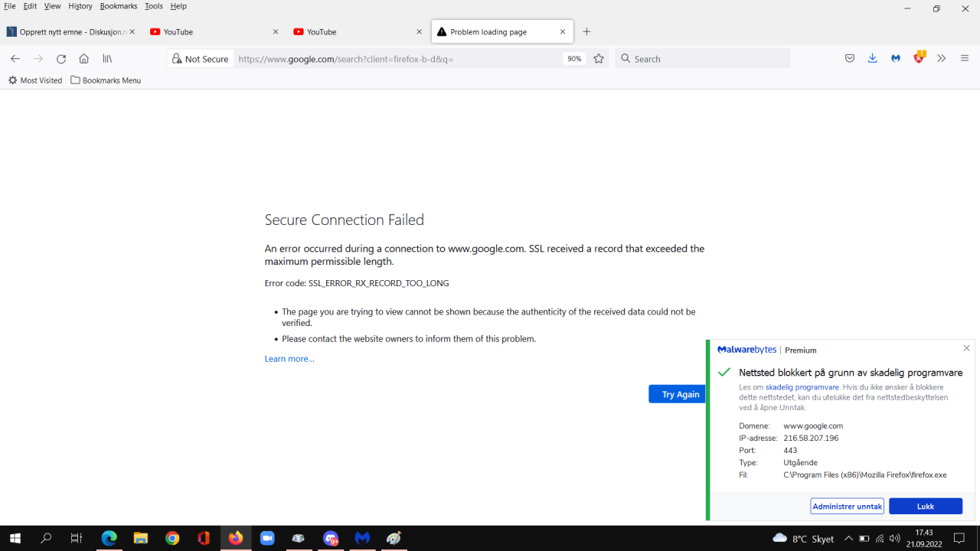Click the red shield extension with warning badge
This screenshot has height=551, width=980.
920,57
